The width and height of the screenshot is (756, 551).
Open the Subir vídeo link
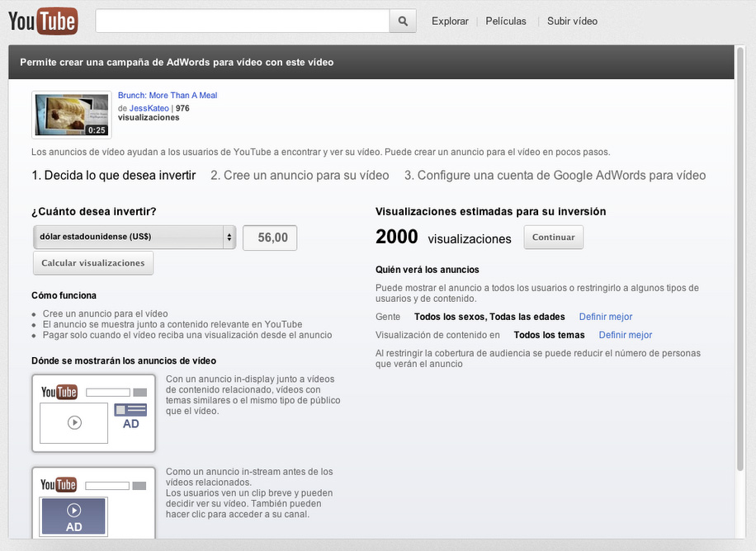(x=572, y=21)
